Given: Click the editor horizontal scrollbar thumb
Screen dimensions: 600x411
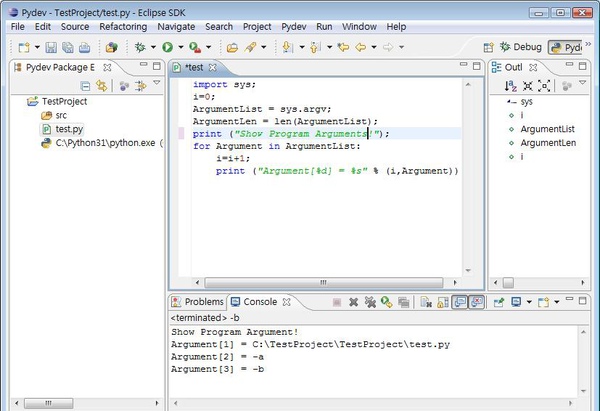Looking at the screenshot, I should [x=324, y=283].
